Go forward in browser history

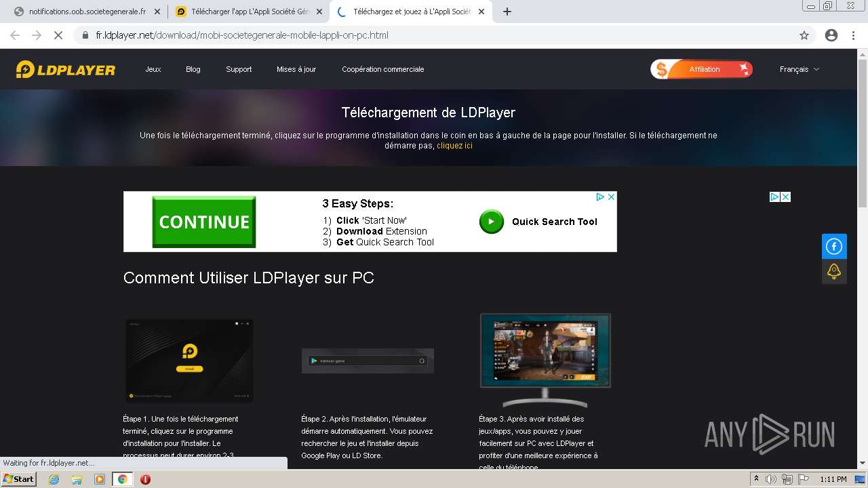tap(37, 35)
